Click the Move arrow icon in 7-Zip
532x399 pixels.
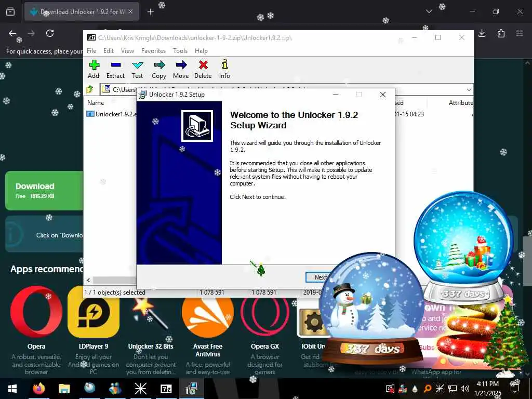[181, 65]
